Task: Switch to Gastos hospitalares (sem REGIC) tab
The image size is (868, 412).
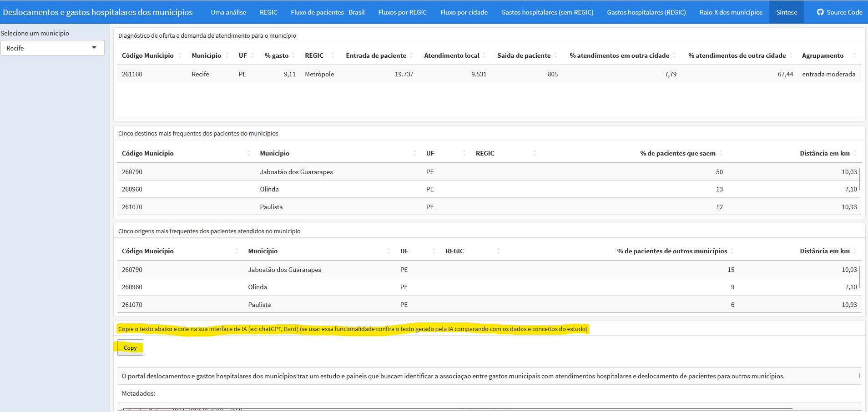Action: (547, 12)
